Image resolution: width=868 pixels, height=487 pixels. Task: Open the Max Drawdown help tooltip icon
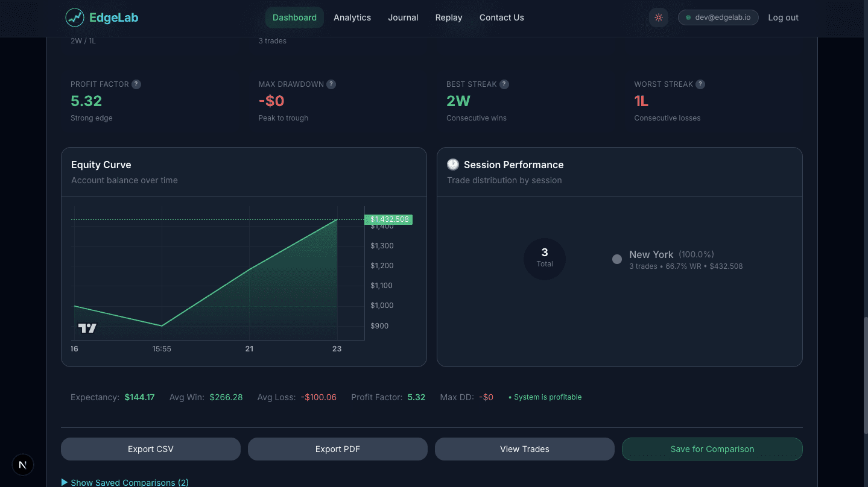tap(331, 84)
